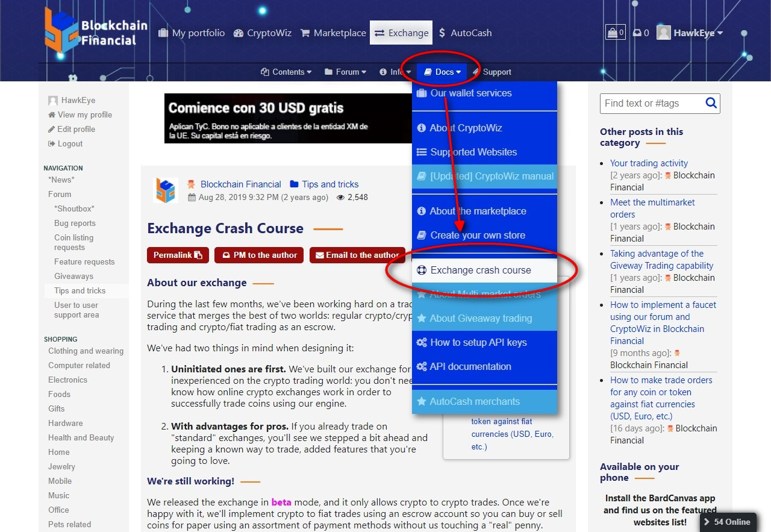
Task: Expand the Contents menu
Action: [x=286, y=72]
